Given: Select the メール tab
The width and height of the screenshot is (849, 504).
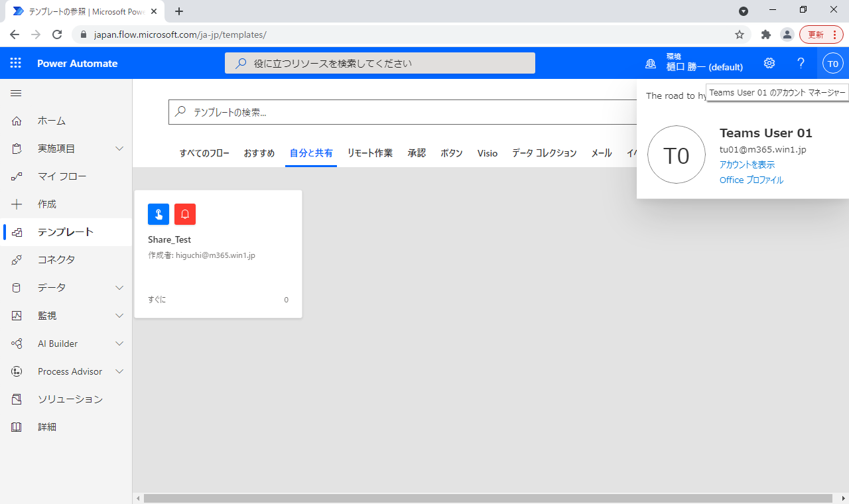Looking at the screenshot, I should [x=602, y=153].
